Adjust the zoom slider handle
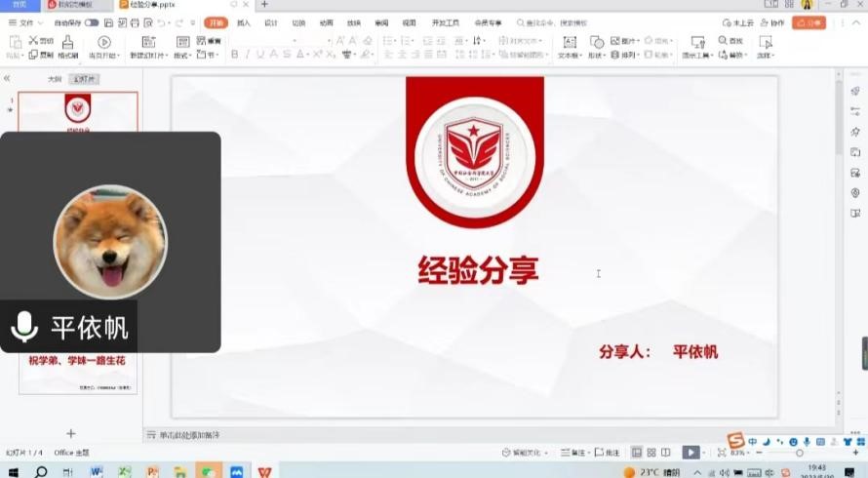This screenshot has width=868, height=478. coord(800,453)
